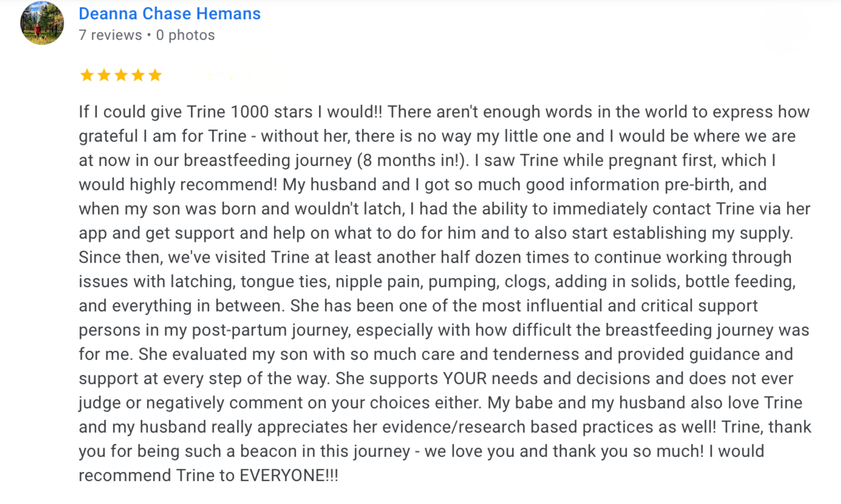
Task: Click the fifth gold rating star
Action: click(155, 75)
